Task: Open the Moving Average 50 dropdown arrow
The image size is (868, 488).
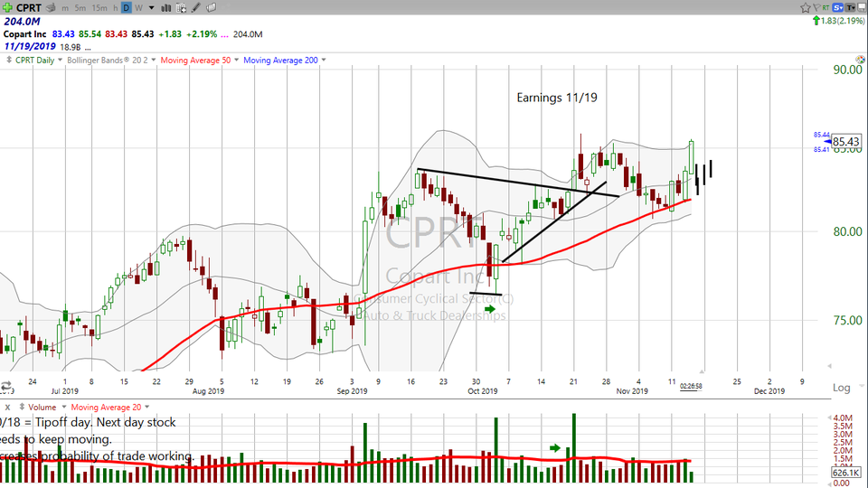Action: 236,60
